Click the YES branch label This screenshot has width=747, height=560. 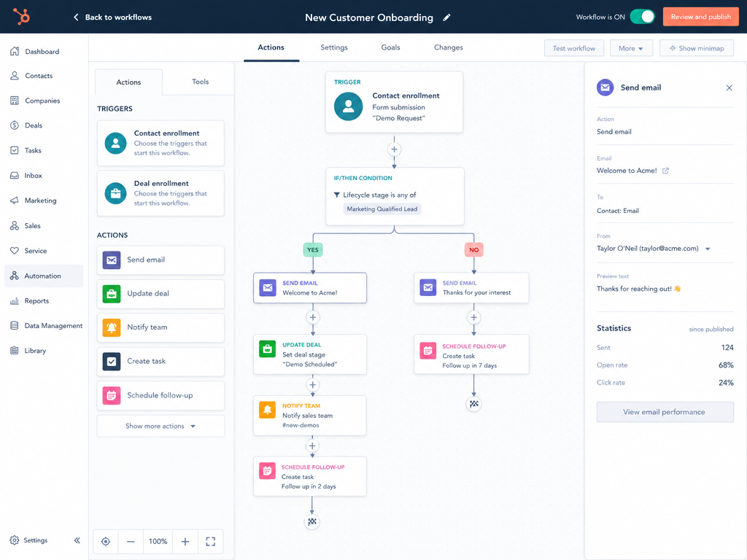pos(312,249)
